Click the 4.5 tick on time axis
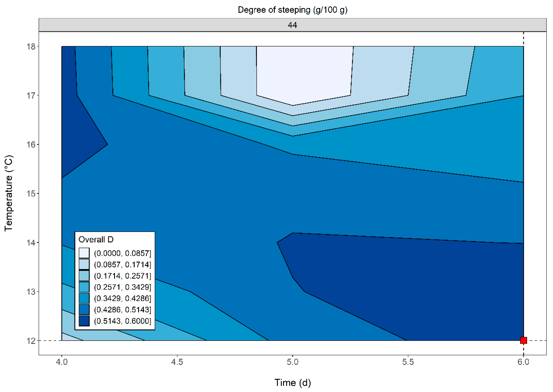Screen dimensions: 553x392 click(x=177, y=362)
